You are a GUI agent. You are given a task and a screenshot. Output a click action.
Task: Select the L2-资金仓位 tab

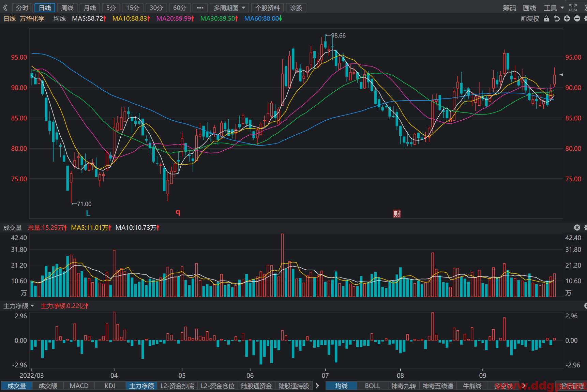(x=217, y=386)
